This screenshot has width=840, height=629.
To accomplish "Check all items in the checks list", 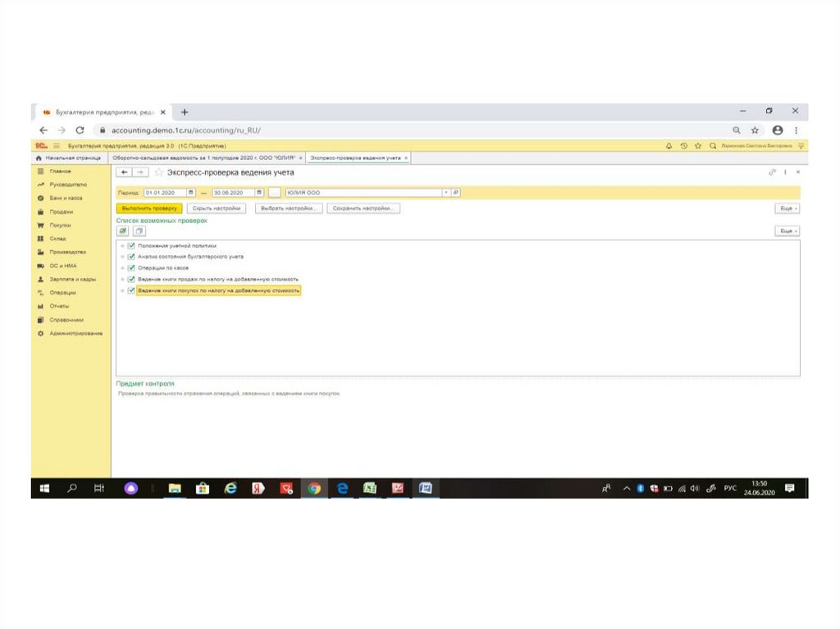I will click(x=123, y=232).
